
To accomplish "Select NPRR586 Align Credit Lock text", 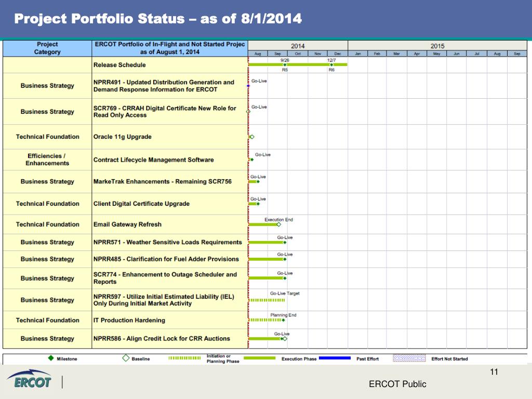I will pyautogui.click(x=162, y=339).
